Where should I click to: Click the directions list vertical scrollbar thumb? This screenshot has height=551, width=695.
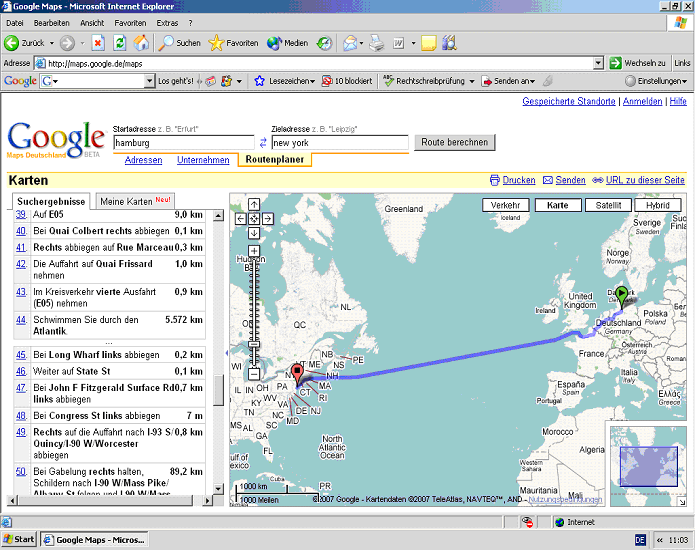(219, 390)
